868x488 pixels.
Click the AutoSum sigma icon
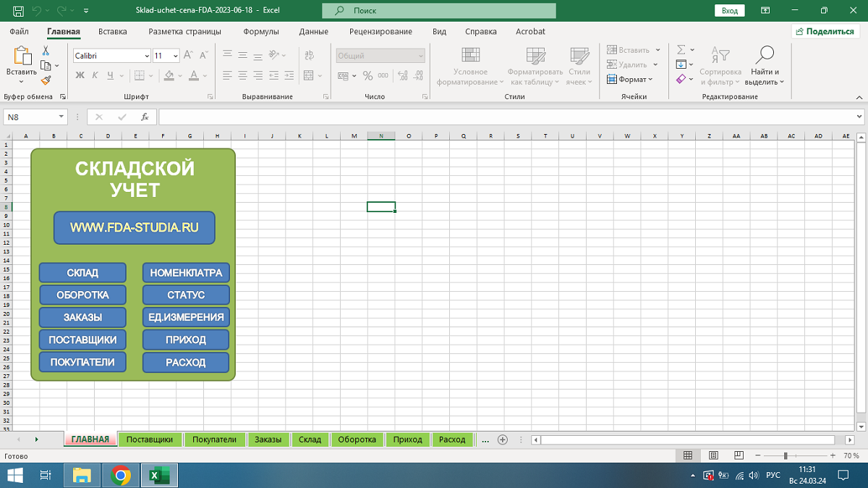[x=681, y=50]
